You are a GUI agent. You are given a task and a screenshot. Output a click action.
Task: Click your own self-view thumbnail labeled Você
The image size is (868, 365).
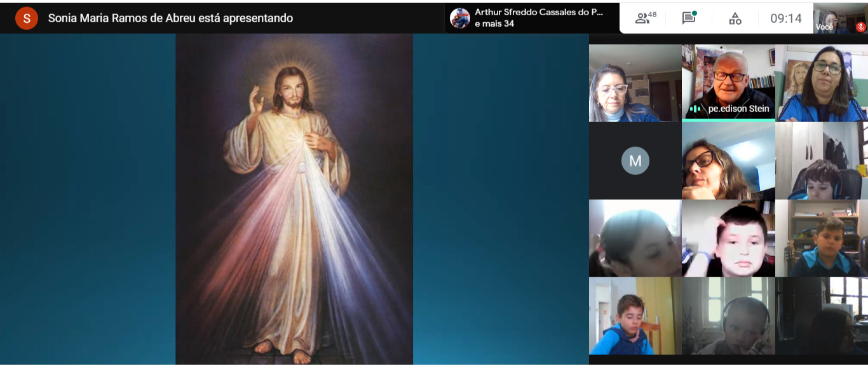pos(840,18)
